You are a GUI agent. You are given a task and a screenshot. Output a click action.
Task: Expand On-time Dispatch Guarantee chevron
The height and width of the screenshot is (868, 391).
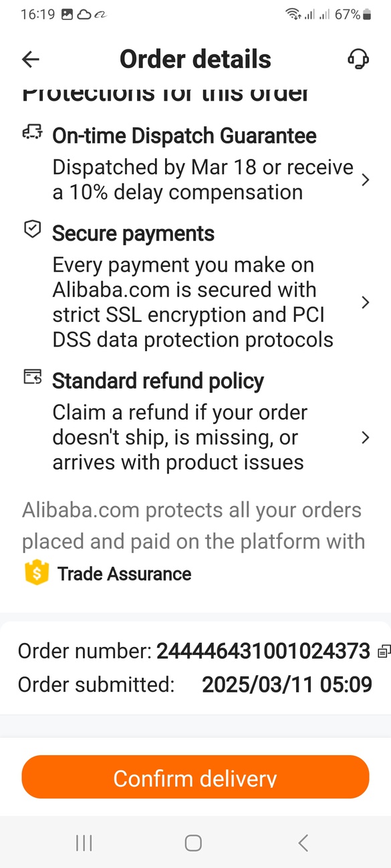pyautogui.click(x=365, y=180)
